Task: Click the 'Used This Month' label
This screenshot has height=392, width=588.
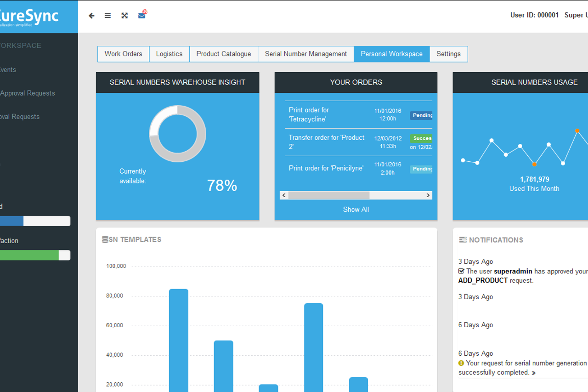Action: (534, 189)
